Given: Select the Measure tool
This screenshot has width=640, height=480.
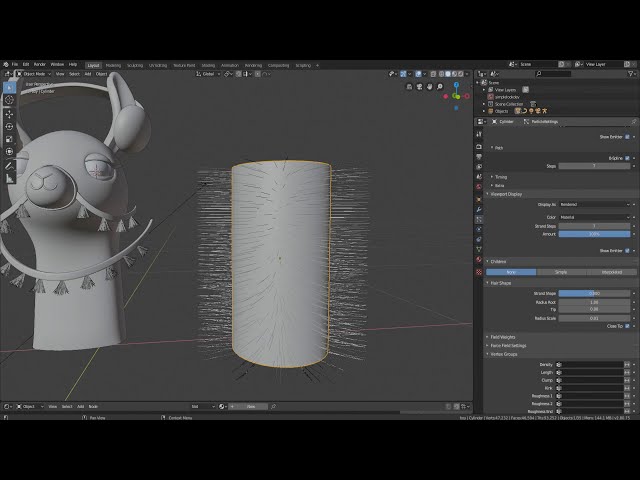Looking at the screenshot, I should click(10, 179).
